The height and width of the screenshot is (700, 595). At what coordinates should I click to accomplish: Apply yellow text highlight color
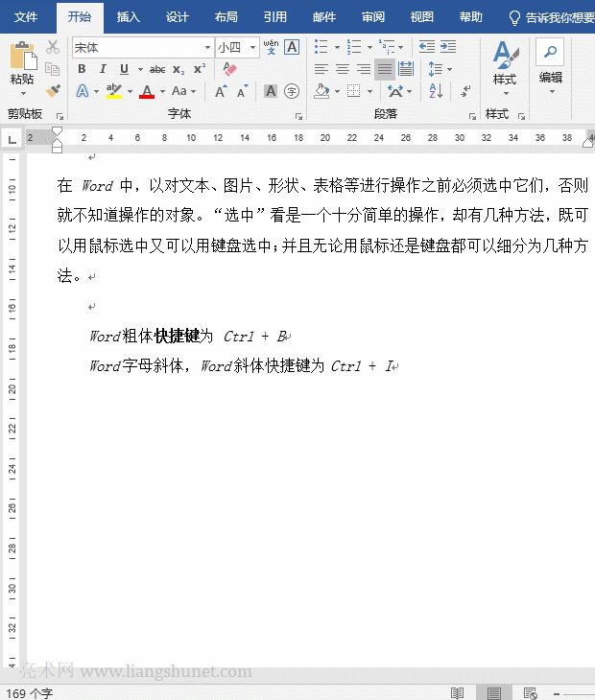coord(114,91)
